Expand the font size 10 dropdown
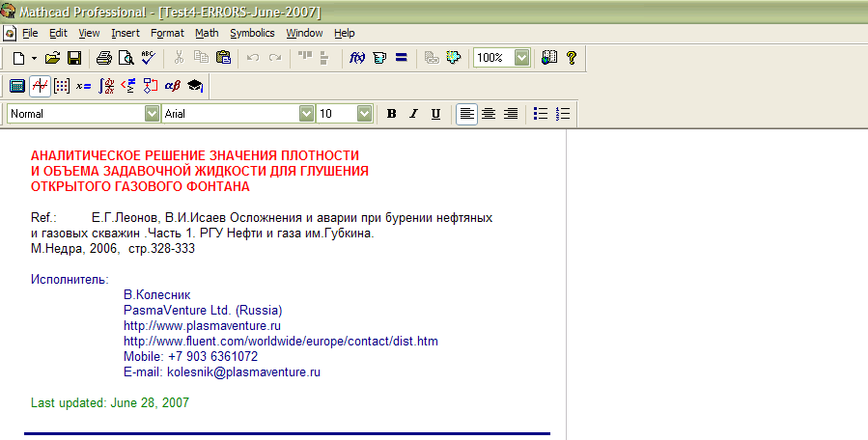Viewport: 868px width, 440px height. 364,114
